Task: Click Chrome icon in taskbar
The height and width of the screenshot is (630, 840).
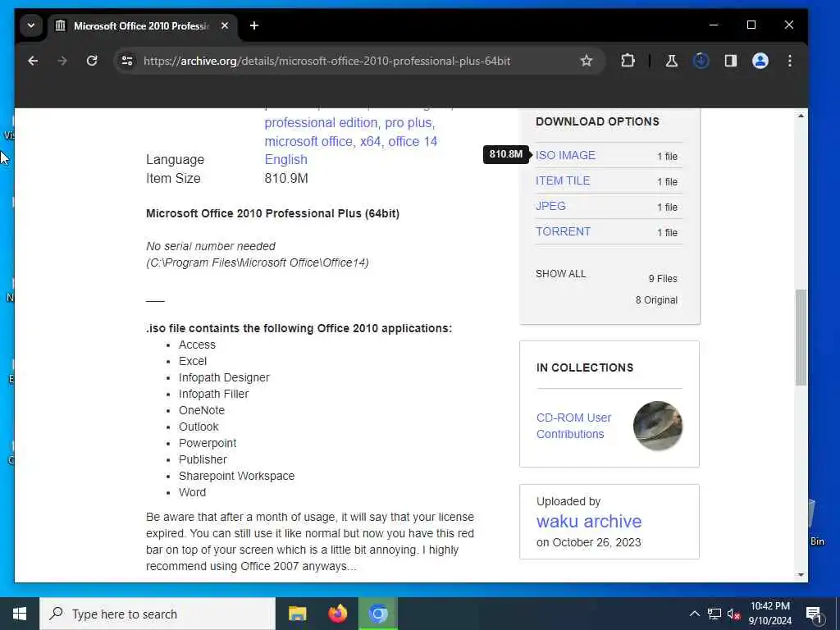Action: [x=377, y=614]
